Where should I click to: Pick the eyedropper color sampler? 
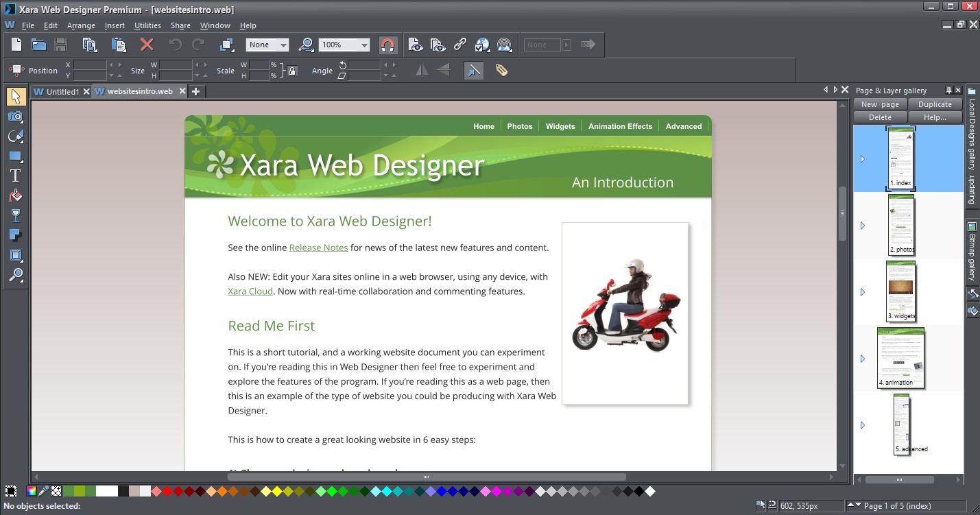click(44, 491)
